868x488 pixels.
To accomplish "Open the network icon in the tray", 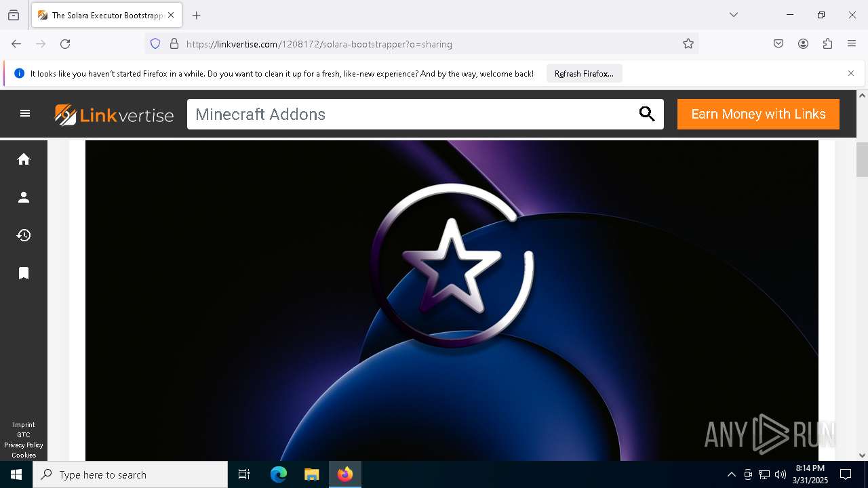I will (x=764, y=474).
